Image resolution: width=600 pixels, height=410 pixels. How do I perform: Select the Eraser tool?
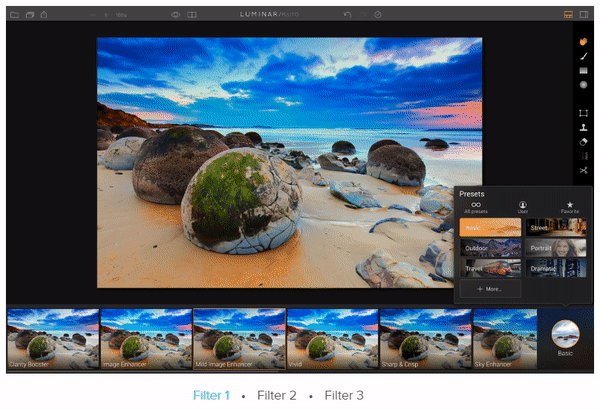(x=583, y=142)
